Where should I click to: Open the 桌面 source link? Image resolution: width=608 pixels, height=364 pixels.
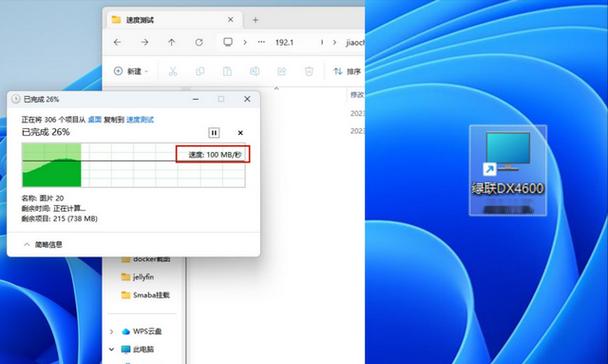pyautogui.click(x=95, y=120)
